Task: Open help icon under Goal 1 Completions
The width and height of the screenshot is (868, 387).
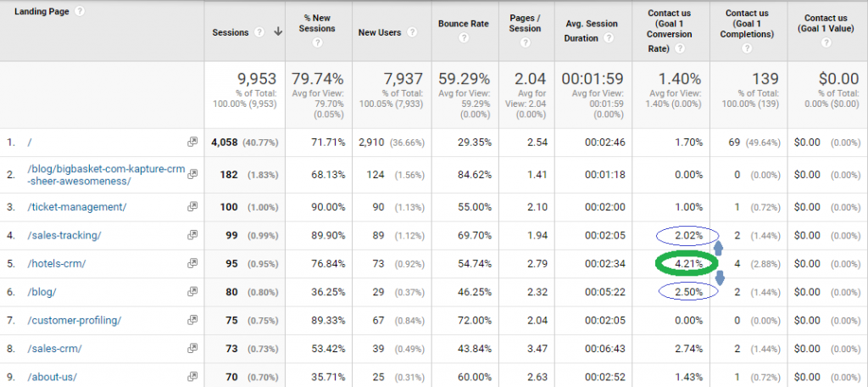Action: point(748,48)
